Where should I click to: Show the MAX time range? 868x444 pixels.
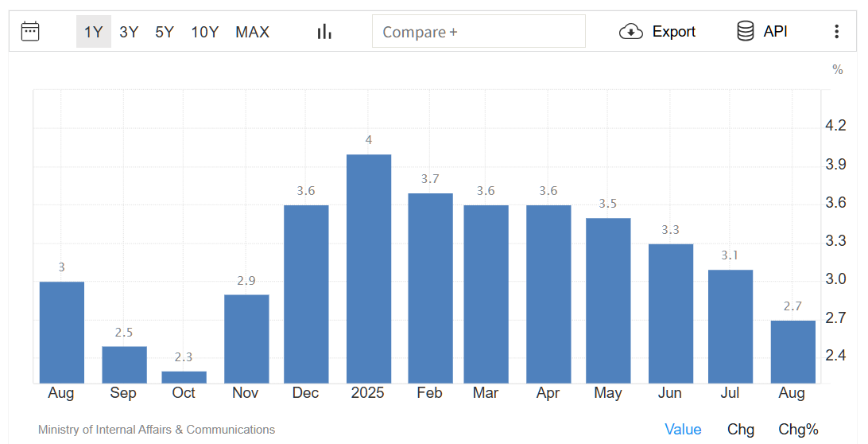click(x=252, y=32)
